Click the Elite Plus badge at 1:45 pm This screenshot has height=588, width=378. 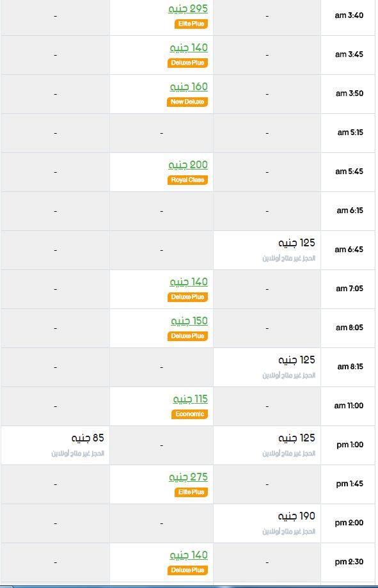(x=191, y=492)
